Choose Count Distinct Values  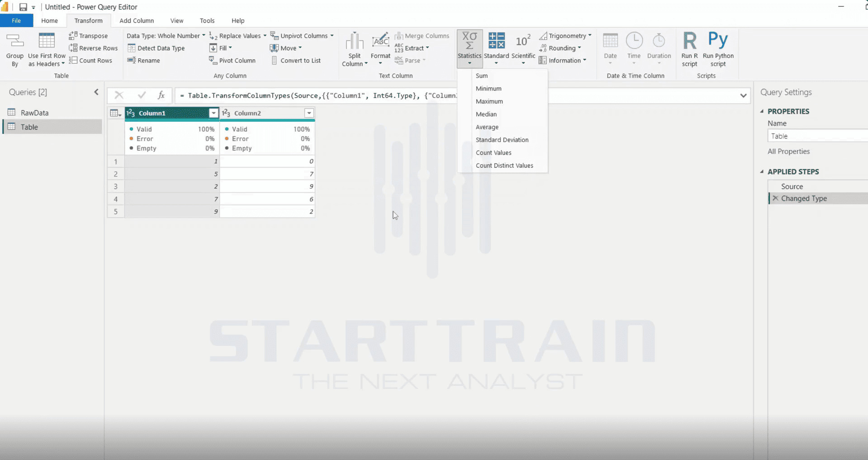503,166
